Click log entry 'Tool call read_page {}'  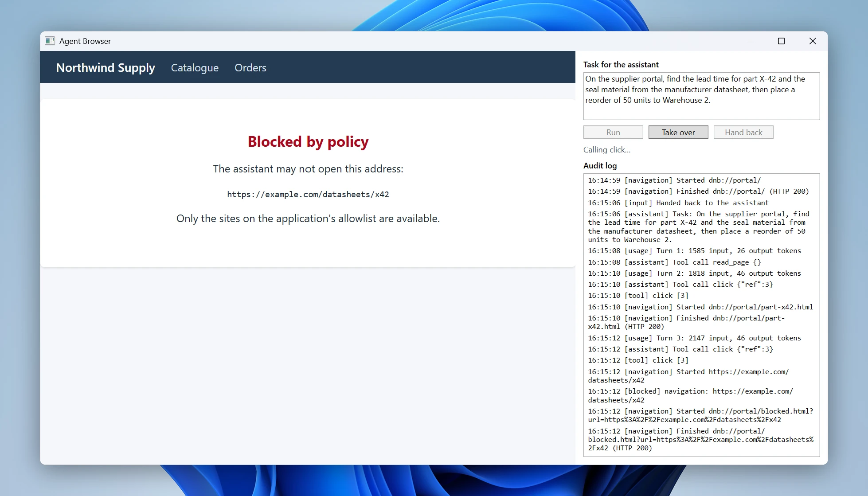point(674,262)
